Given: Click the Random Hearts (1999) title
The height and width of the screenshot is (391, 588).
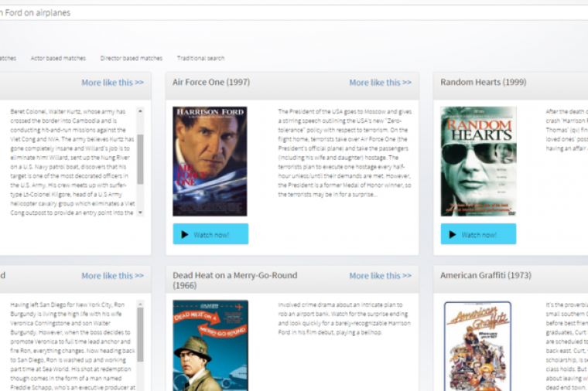Looking at the screenshot, I should click(483, 82).
